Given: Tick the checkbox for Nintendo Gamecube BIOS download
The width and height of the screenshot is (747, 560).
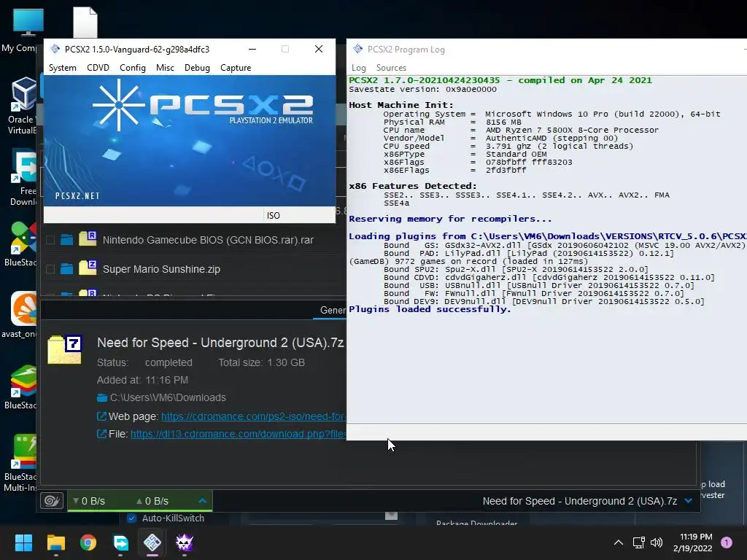Looking at the screenshot, I should [x=50, y=240].
